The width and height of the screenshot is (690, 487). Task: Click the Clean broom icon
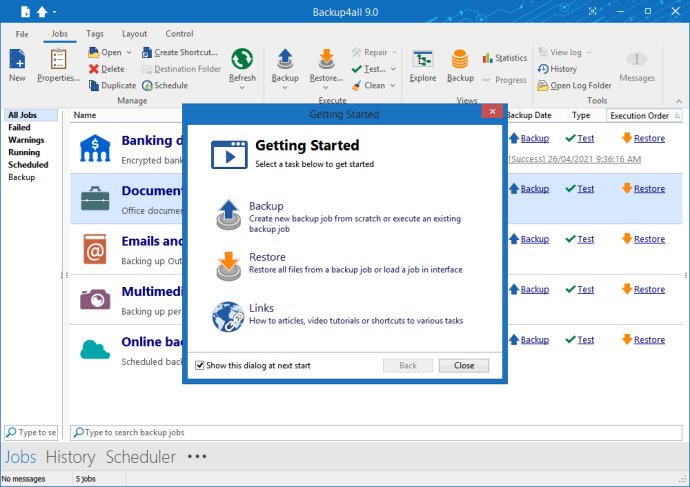point(357,85)
